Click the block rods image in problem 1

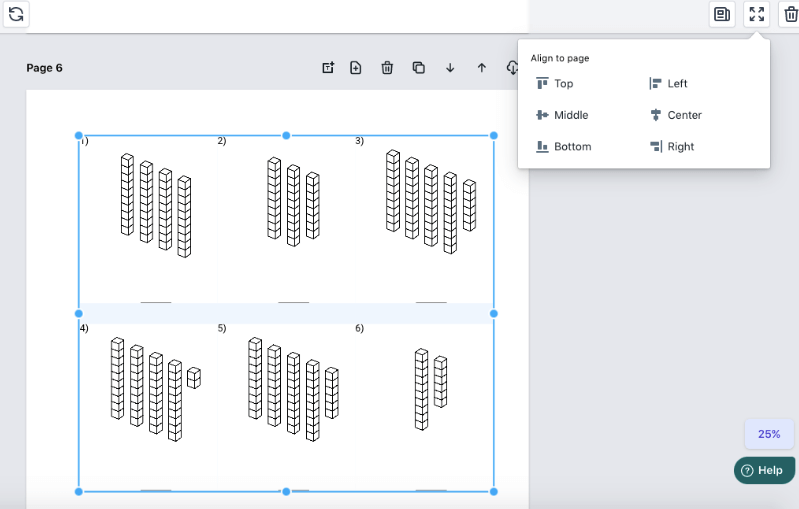click(156, 205)
